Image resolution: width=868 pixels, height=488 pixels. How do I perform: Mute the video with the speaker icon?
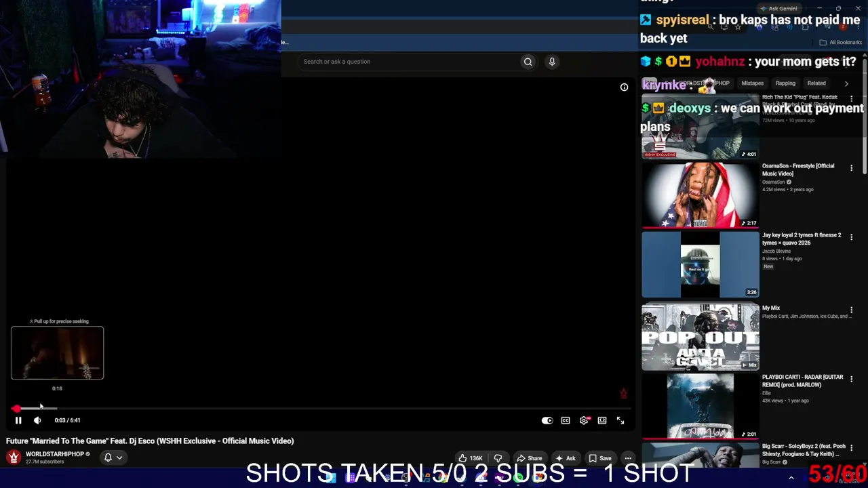point(37,420)
